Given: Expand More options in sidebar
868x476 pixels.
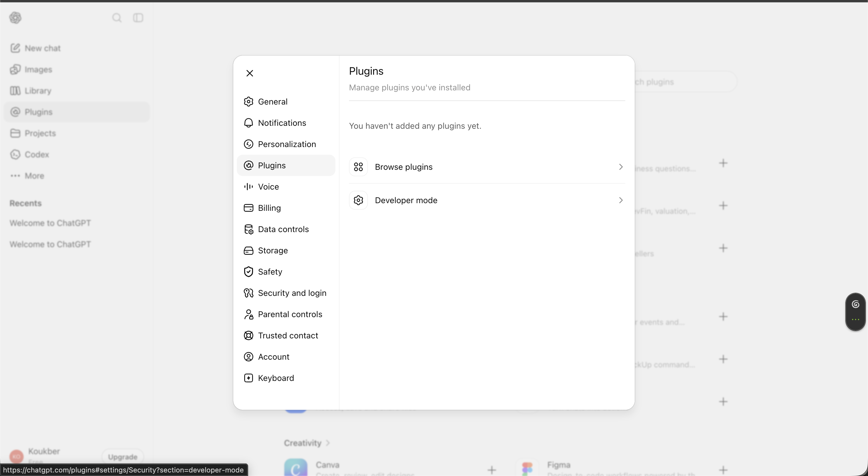Looking at the screenshot, I should pyautogui.click(x=76, y=176).
